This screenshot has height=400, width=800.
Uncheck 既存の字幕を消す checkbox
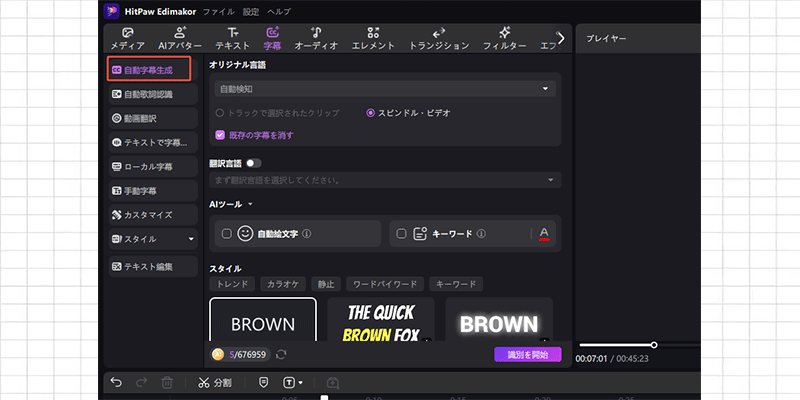tap(220, 135)
